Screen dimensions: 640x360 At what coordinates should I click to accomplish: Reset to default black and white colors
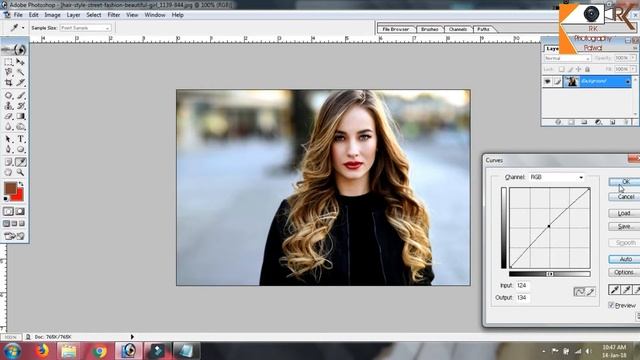coord(6,199)
